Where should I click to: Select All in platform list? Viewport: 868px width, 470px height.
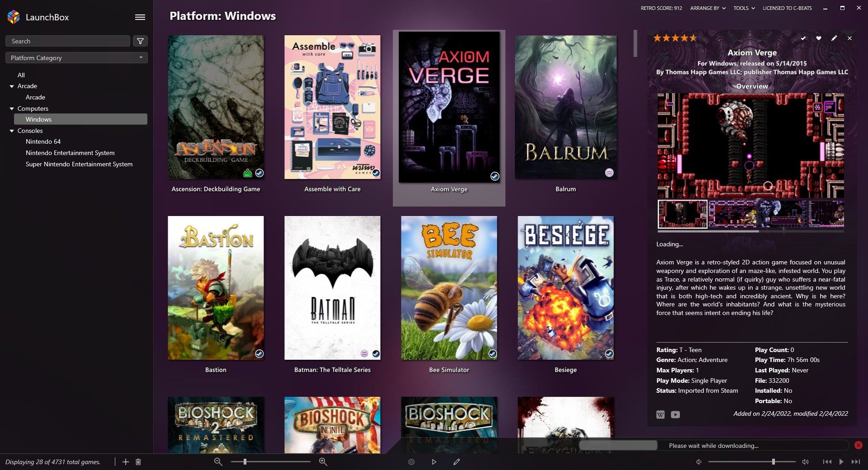click(x=21, y=75)
